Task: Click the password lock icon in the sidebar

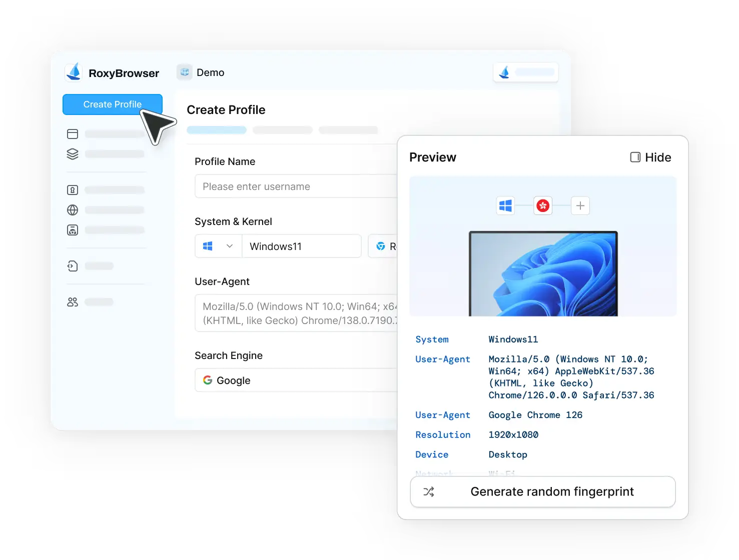Action: (73, 190)
